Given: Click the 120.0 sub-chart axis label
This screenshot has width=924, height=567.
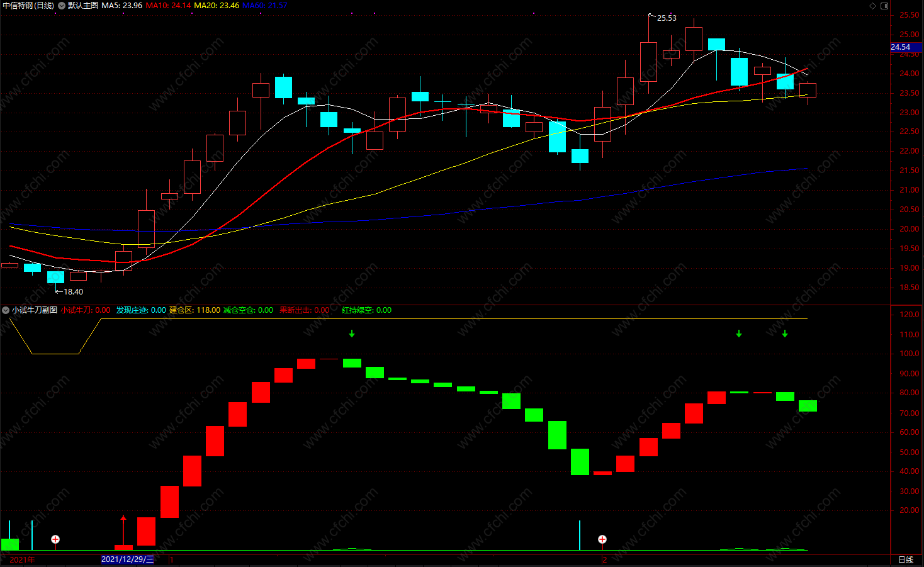Looking at the screenshot, I should tap(909, 315).
